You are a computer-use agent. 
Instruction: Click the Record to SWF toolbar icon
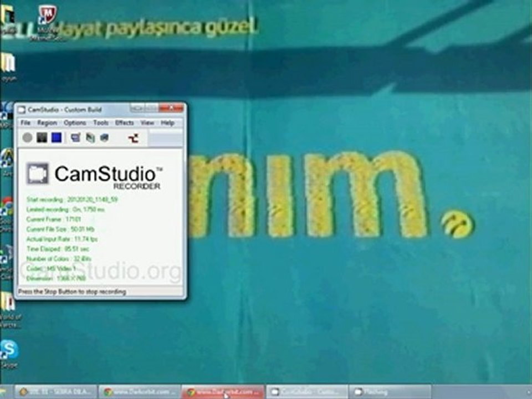pyautogui.click(x=105, y=137)
